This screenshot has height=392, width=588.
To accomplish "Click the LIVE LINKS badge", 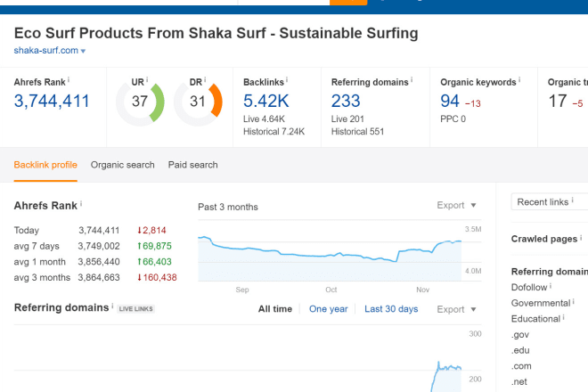I will click(x=135, y=309).
